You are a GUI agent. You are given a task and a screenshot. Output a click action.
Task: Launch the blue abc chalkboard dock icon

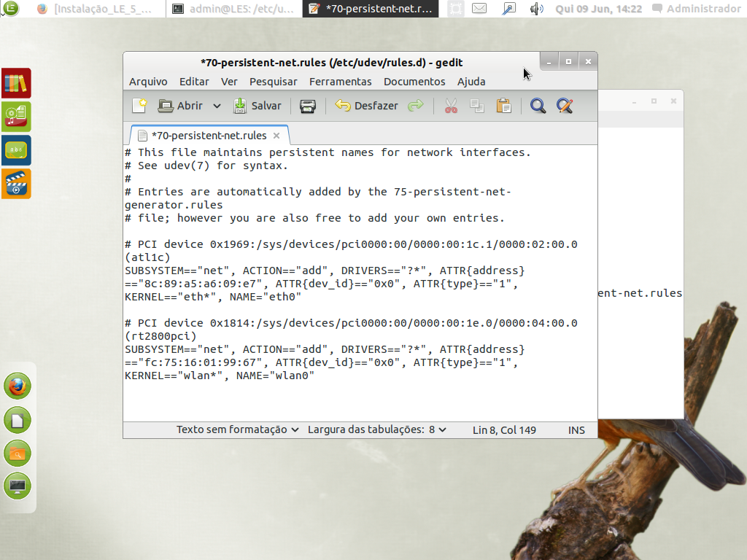click(16, 150)
